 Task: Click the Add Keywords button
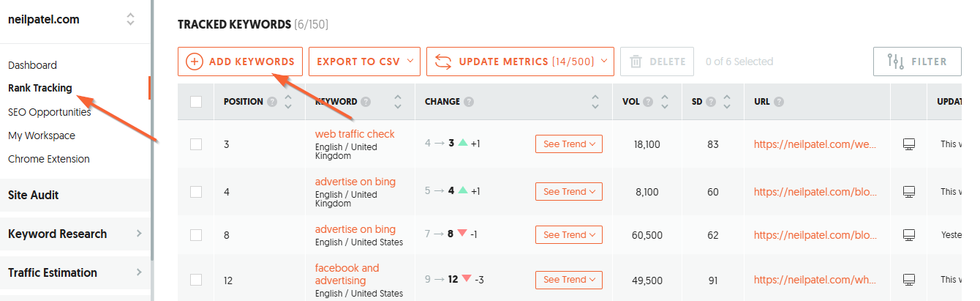pos(240,62)
